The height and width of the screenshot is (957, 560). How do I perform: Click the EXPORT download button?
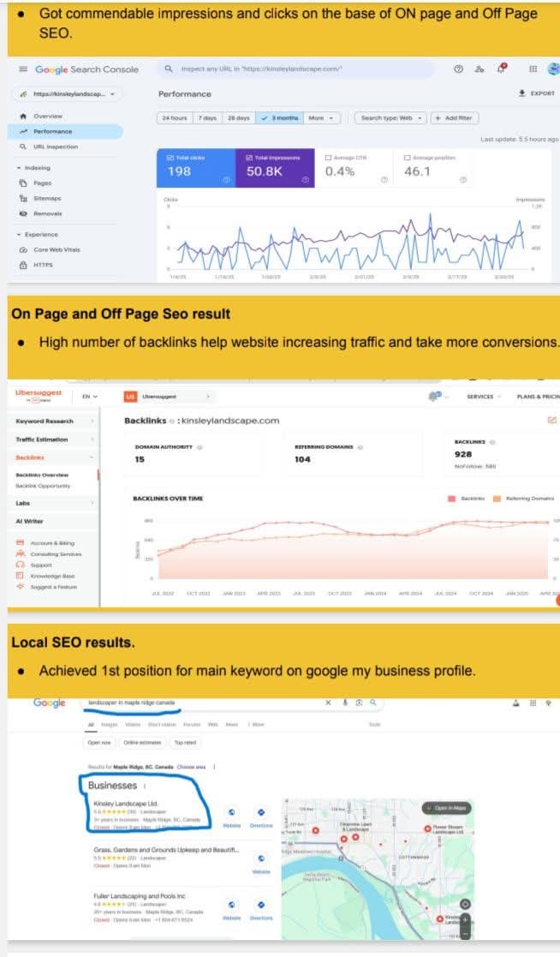(x=536, y=93)
